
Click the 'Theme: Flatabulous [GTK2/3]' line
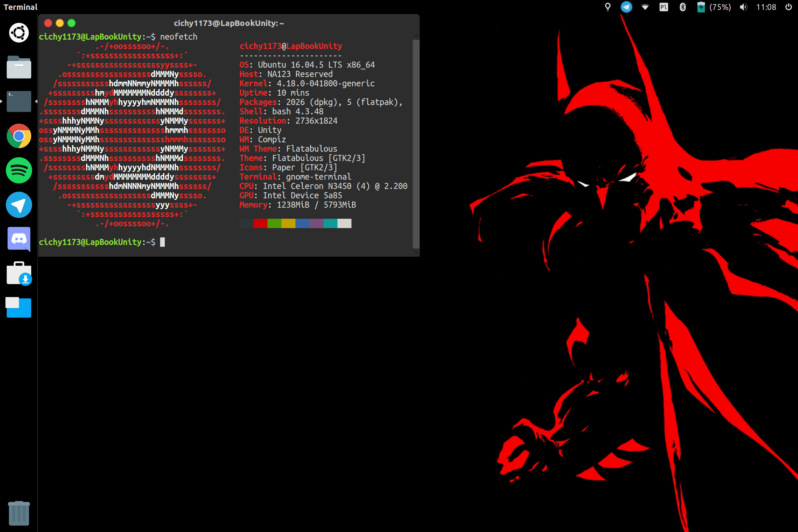[x=302, y=158]
